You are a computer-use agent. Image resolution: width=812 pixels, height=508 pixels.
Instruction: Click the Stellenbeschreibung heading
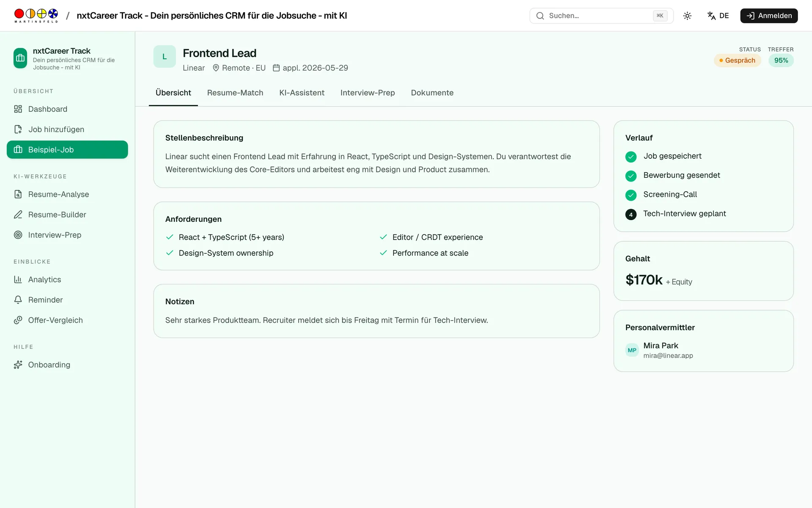[x=204, y=138]
